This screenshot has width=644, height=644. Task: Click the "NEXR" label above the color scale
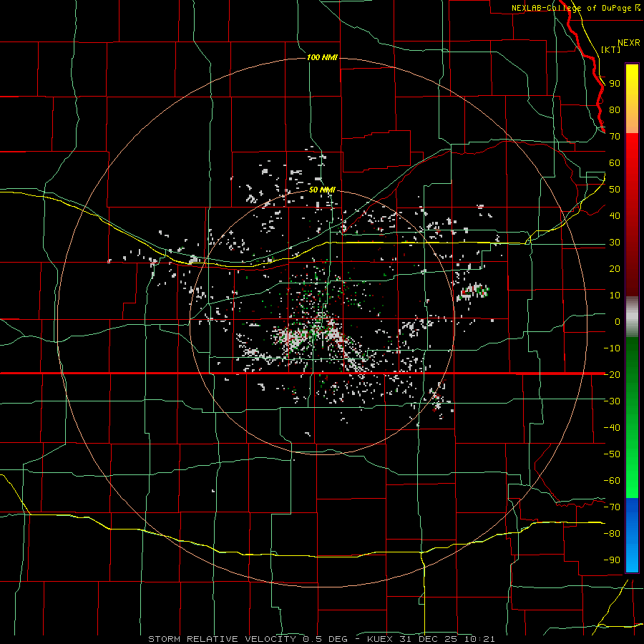[628, 43]
